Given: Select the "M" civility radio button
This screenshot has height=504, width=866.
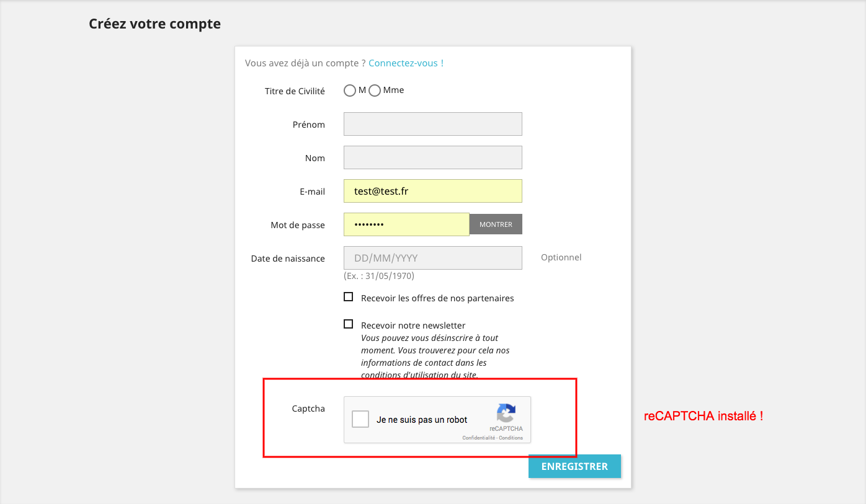Looking at the screenshot, I should pos(350,91).
